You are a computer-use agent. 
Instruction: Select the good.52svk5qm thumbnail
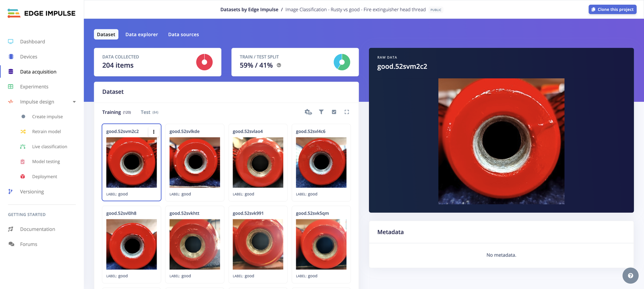click(321, 244)
